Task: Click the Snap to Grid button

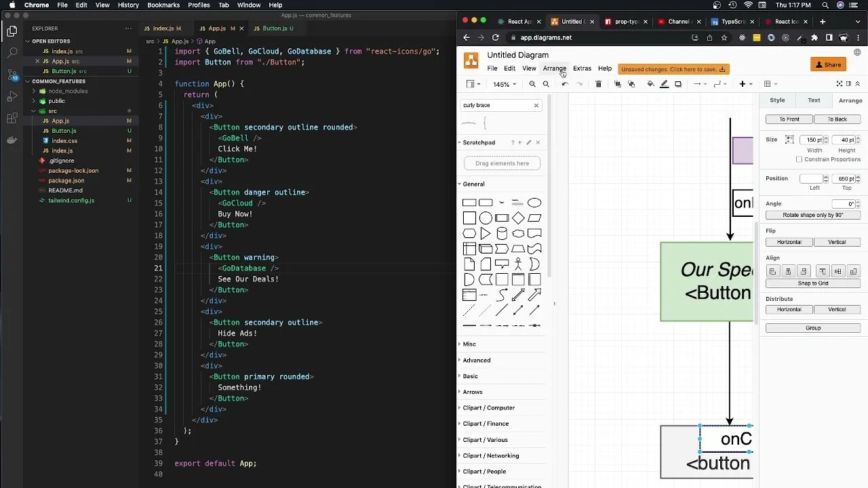Action: [813, 283]
